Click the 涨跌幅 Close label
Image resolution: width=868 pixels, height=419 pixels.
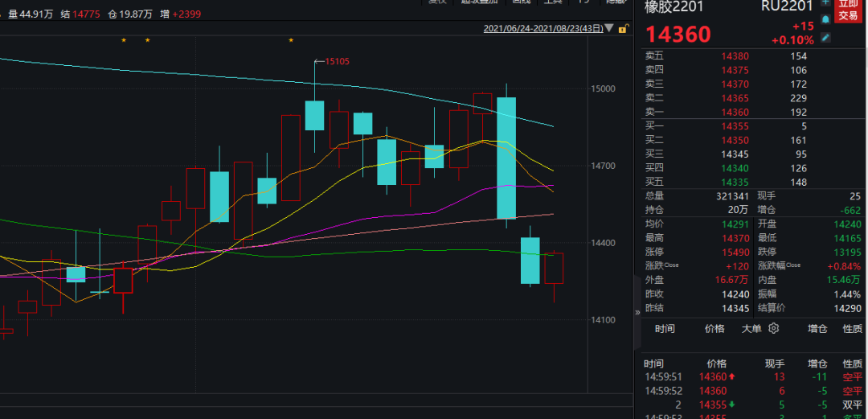point(779,266)
